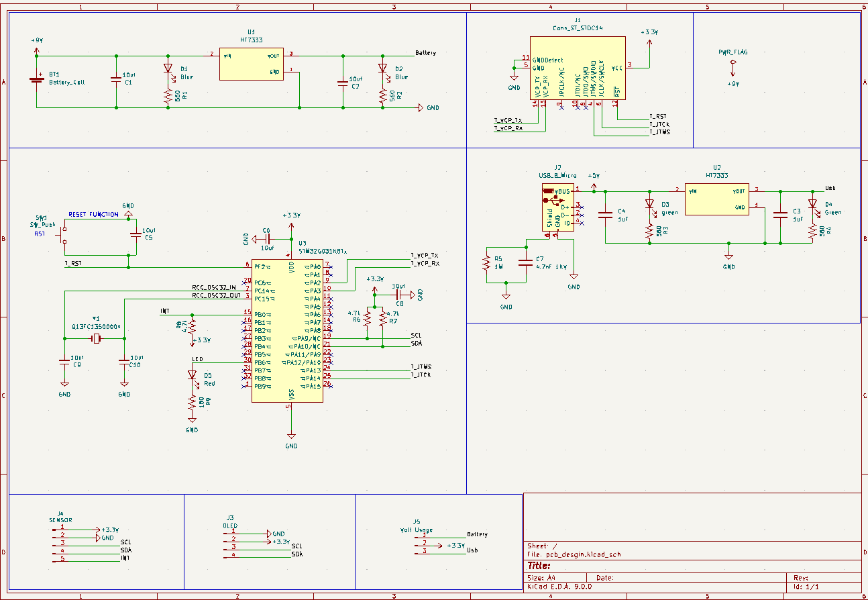The width and height of the screenshot is (868, 600).
Task: Select the J3 OLED connector label
Action: point(229,526)
